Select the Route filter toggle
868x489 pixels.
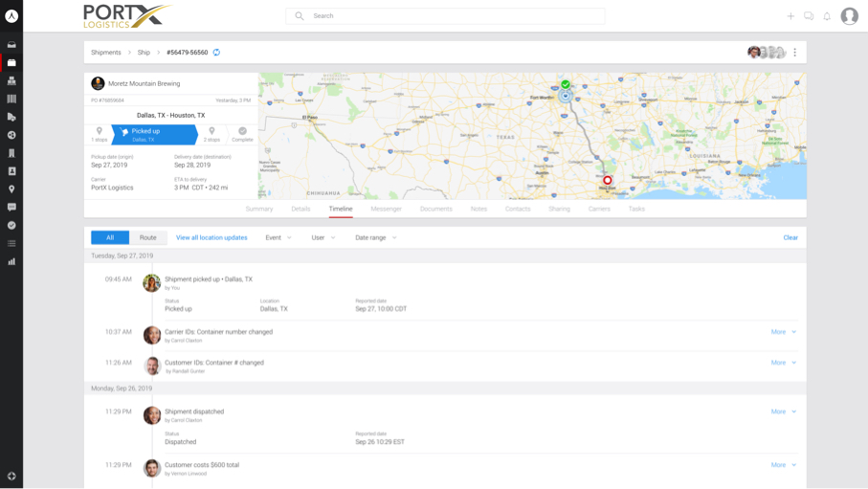tap(147, 237)
